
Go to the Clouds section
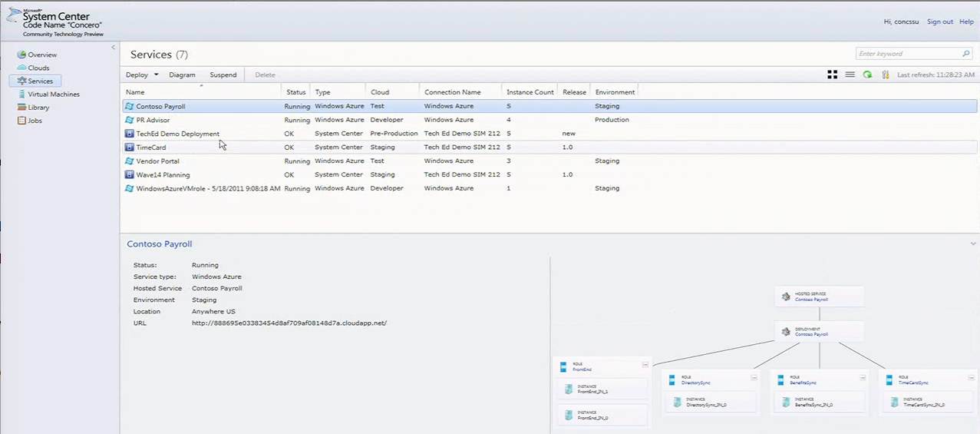[38, 68]
